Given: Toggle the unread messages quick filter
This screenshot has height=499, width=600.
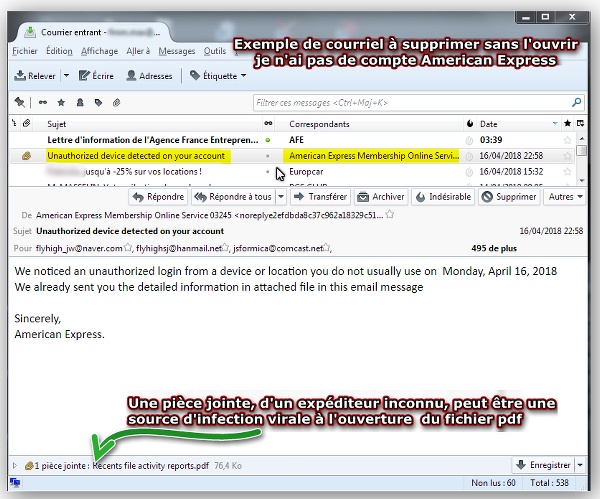Looking at the screenshot, I should pyautogui.click(x=43, y=102).
